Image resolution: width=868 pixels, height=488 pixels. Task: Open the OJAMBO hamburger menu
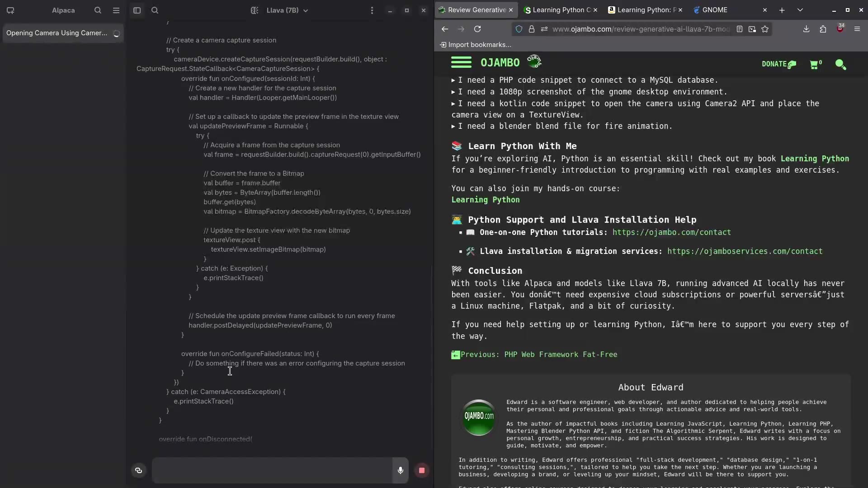pos(462,62)
